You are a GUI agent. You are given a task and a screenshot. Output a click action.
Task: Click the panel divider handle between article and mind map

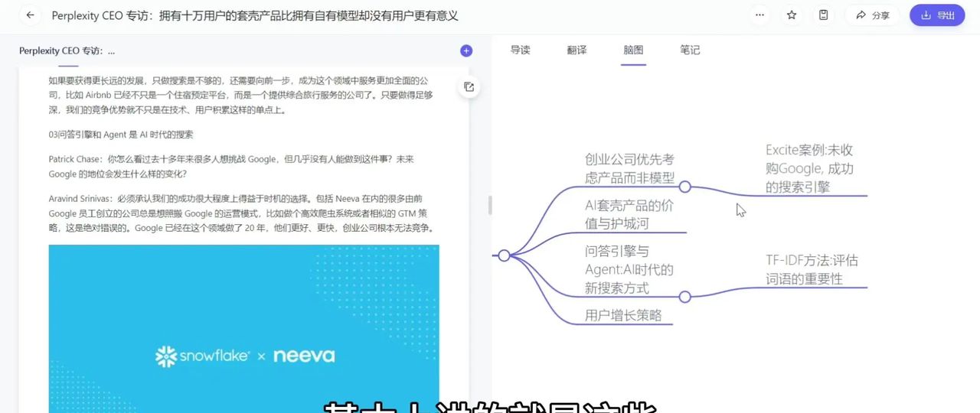490,205
